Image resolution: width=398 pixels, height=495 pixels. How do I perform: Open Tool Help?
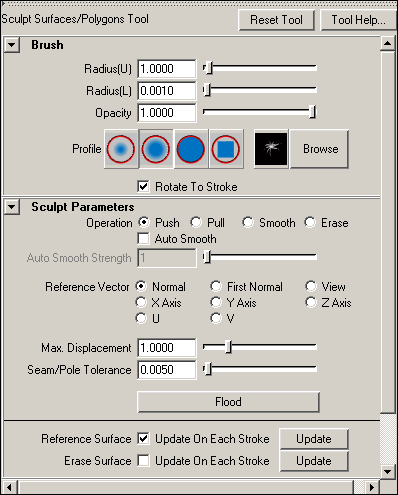tap(358, 20)
